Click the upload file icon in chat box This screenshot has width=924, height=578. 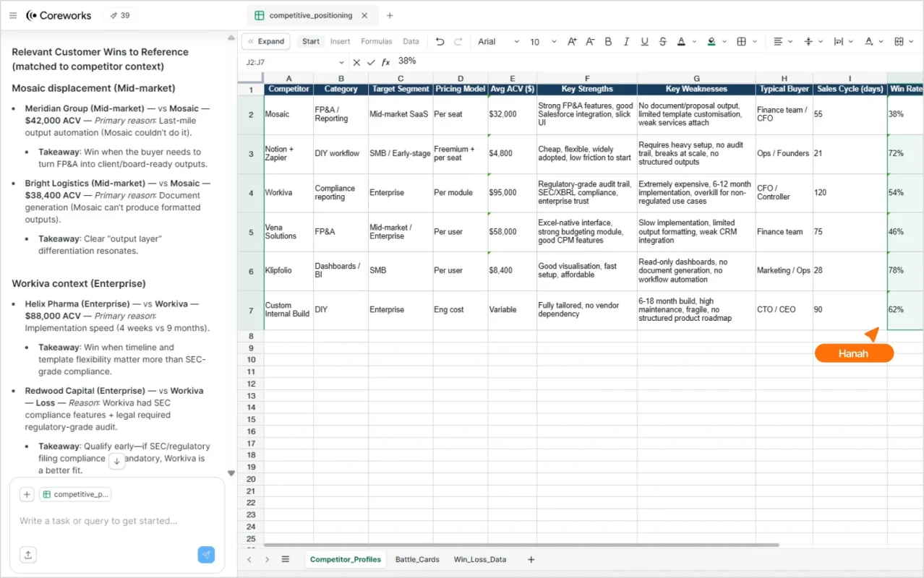pos(27,555)
